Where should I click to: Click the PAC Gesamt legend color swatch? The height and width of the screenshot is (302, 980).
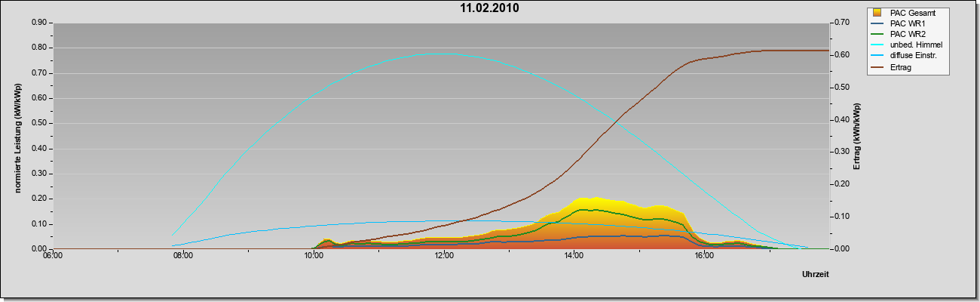877,12
